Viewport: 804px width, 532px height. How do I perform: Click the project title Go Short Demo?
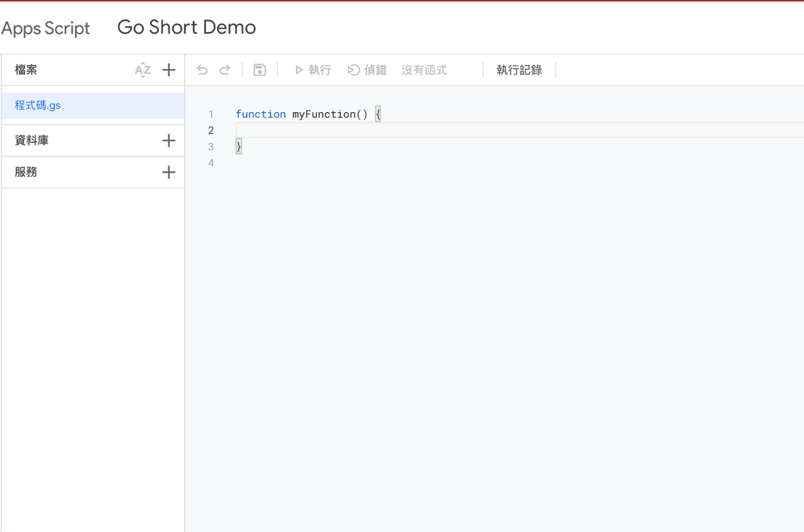(186, 27)
